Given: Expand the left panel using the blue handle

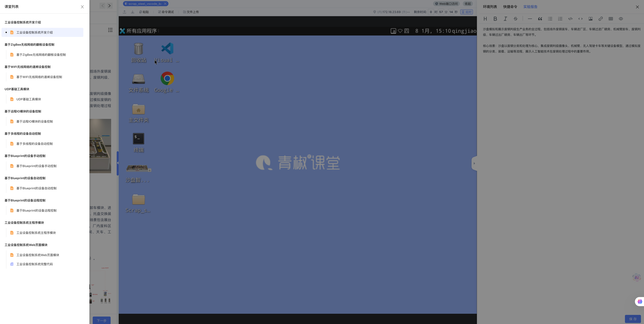Looking at the screenshot, I should coord(118,163).
